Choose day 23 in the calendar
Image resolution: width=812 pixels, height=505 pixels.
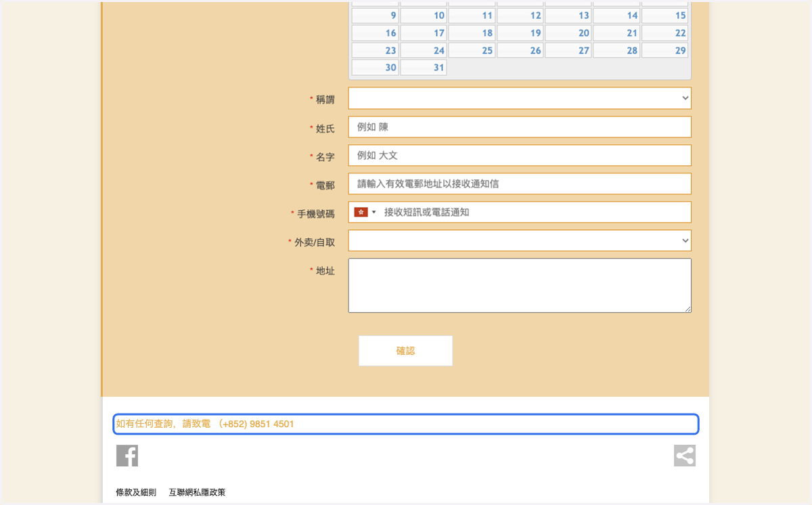click(x=375, y=51)
